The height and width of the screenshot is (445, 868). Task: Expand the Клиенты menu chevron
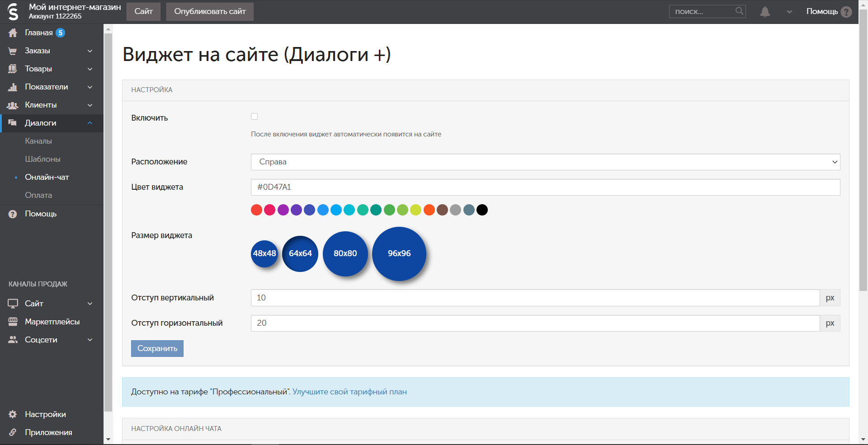pos(90,105)
